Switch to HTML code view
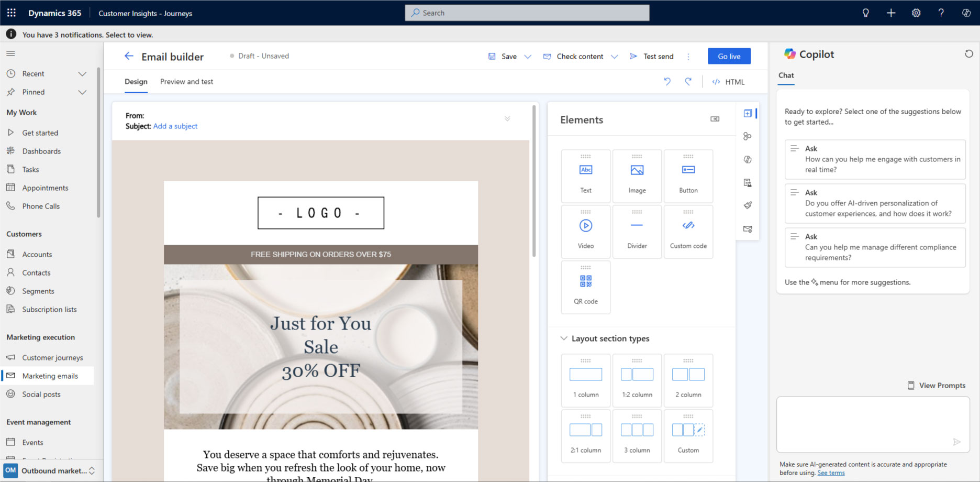 [x=728, y=82]
